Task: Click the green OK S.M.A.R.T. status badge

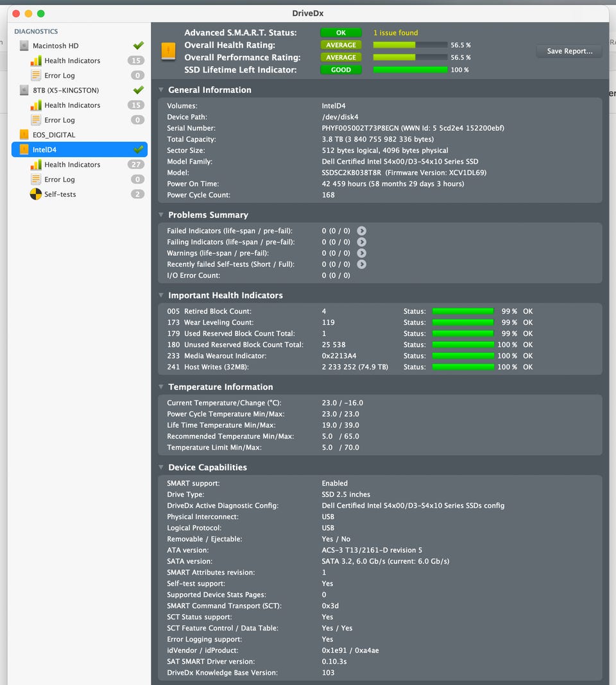Action: [x=341, y=33]
